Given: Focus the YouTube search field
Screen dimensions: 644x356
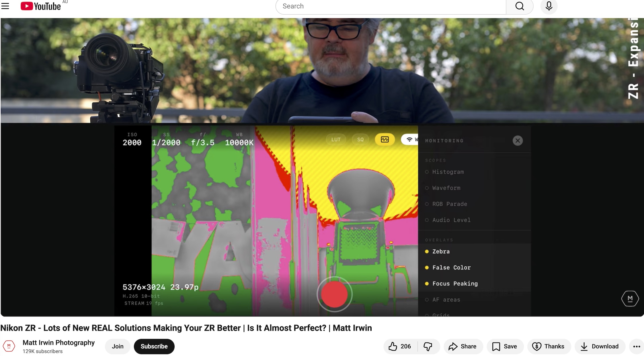Looking at the screenshot, I should click(x=390, y=6).
